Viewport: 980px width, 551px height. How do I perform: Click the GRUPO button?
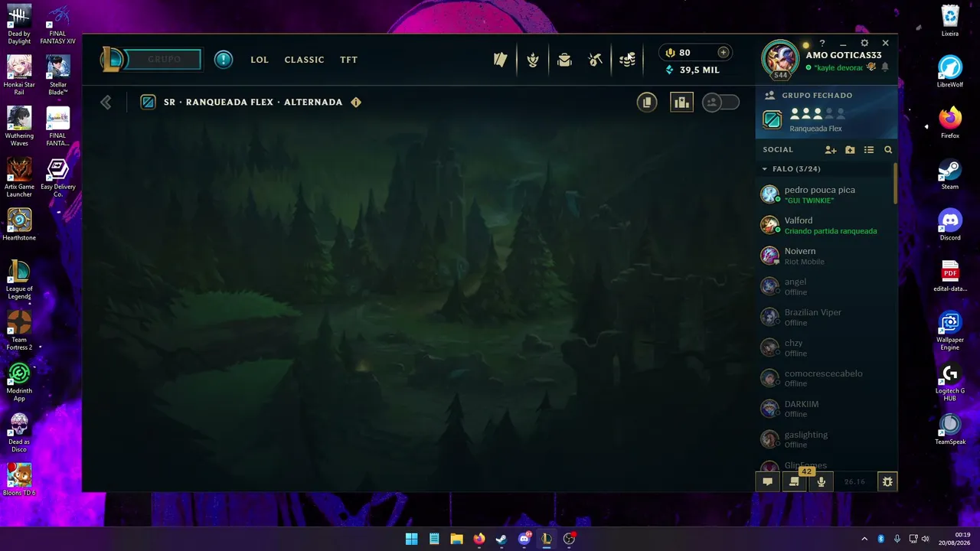[164, 59]
